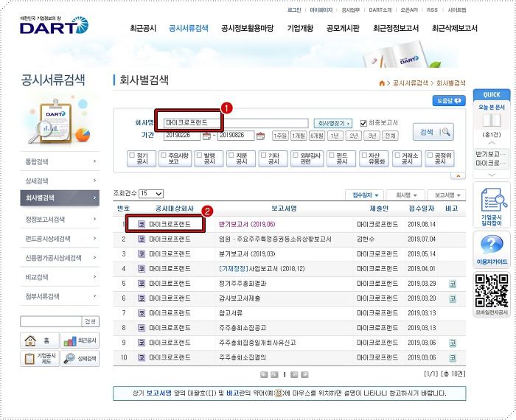This screenshot has width=516, height=420.
Task: Click 코 market icon in 사업보고서 row
Action: [142, 269]
